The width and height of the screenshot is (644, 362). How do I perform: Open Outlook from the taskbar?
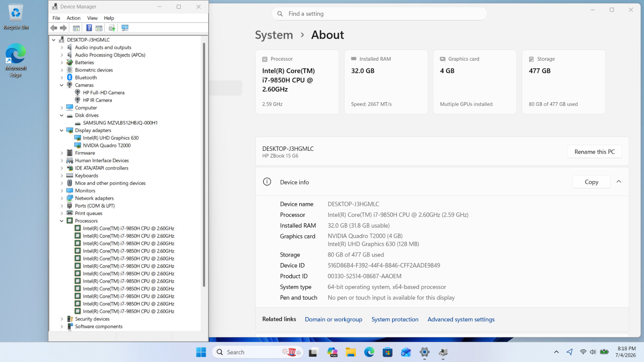pos(406,352)
